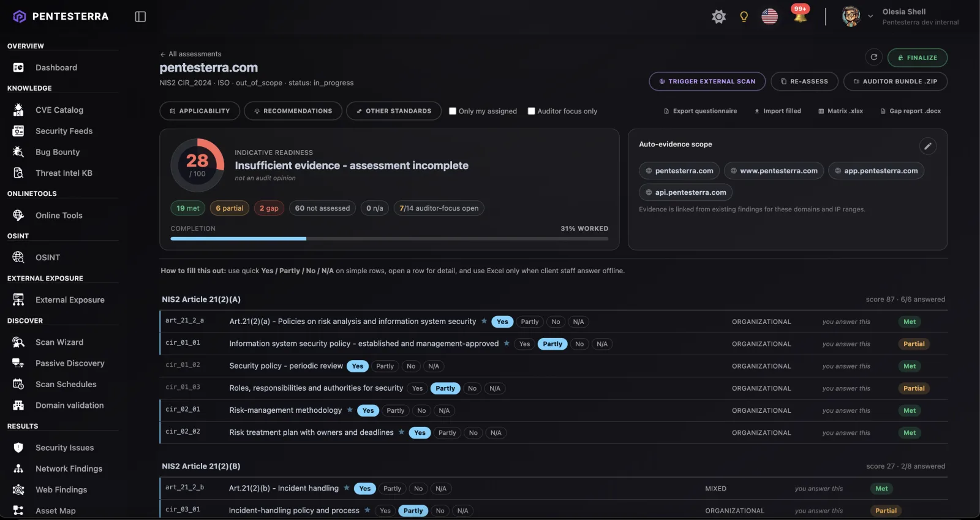
Task: Click the OSINT sidebar icon
Action: click(18, 257)
